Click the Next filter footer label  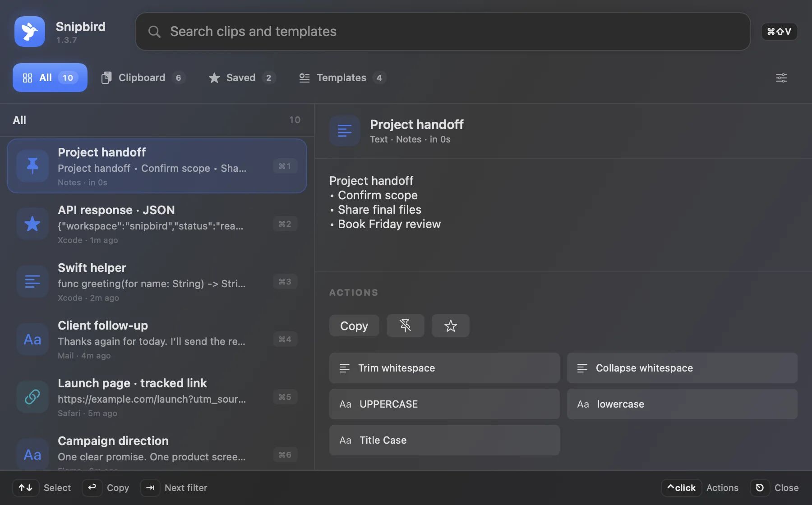point(186,488)
